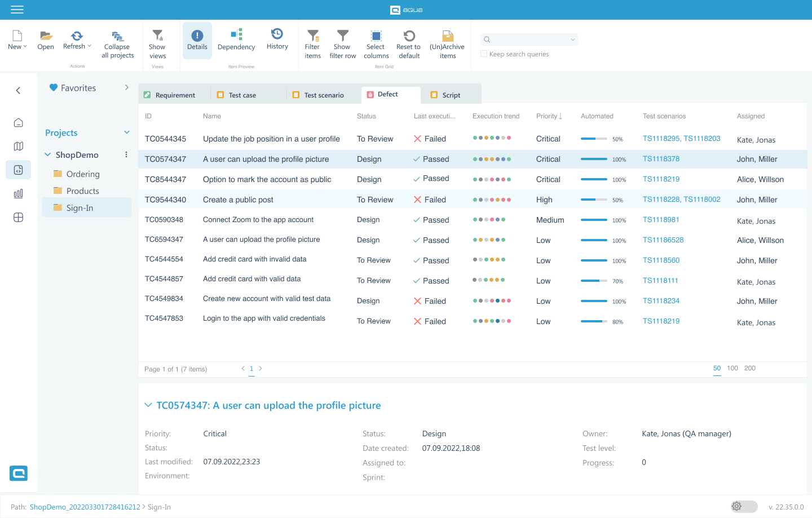
Task: Collapse the Projects section chevron
Action: (x=126, y=132)
